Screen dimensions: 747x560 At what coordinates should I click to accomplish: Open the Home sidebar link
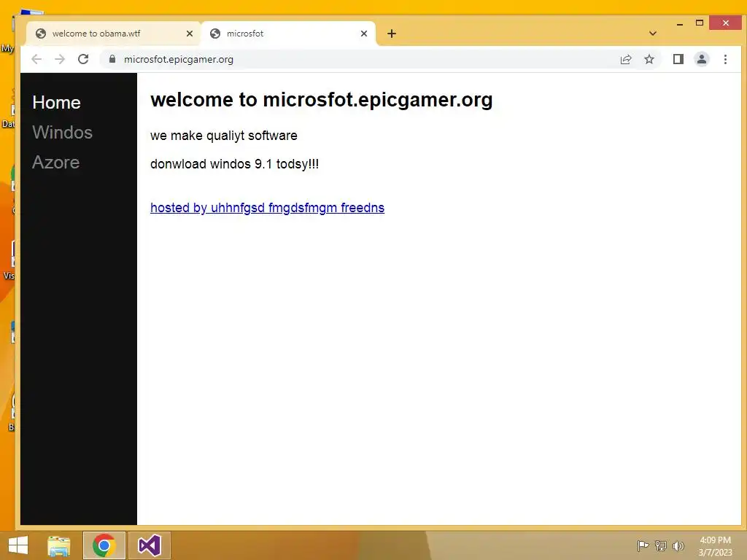point(57,102)
